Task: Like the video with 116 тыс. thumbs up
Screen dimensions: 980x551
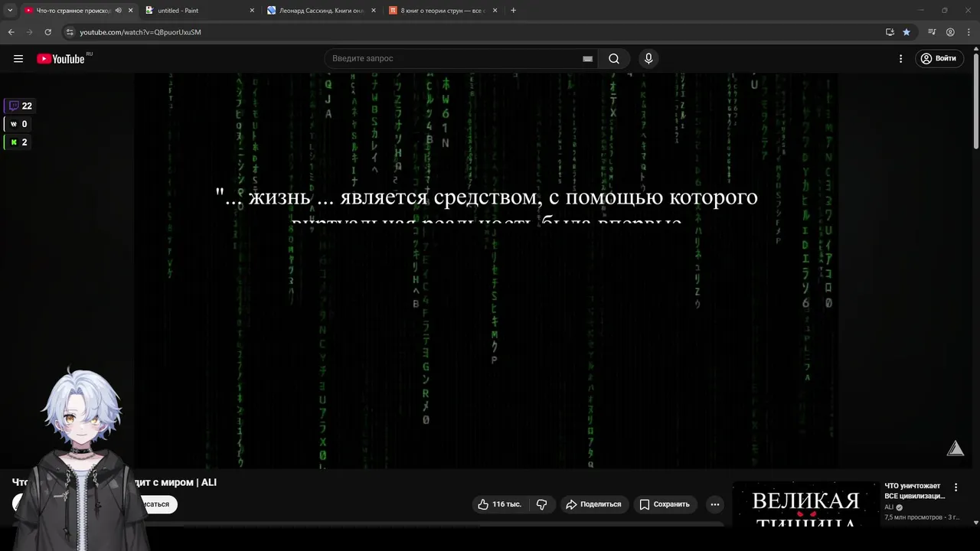Action: coord(499,504)
